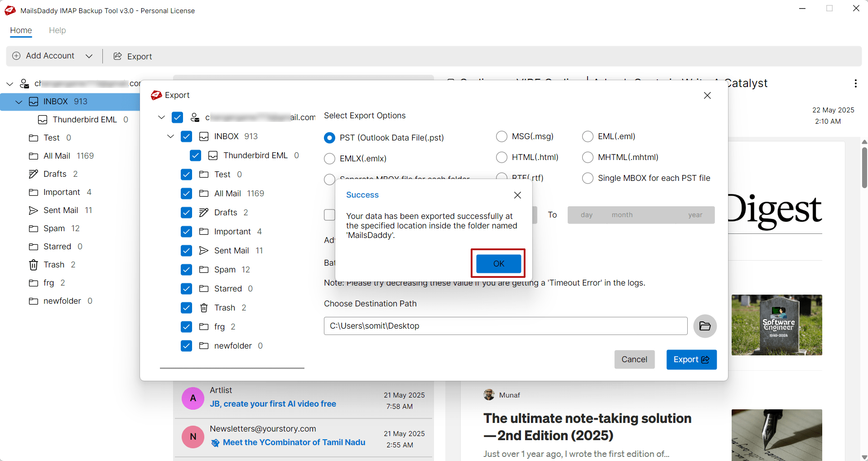
Task: Uncheck newfolder checkbox in Export tree
Action: [x=186, y=346]
